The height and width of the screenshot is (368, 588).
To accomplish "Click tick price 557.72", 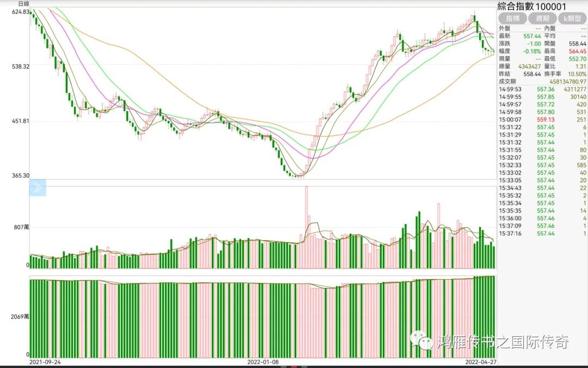I will [x=546, y=104].
